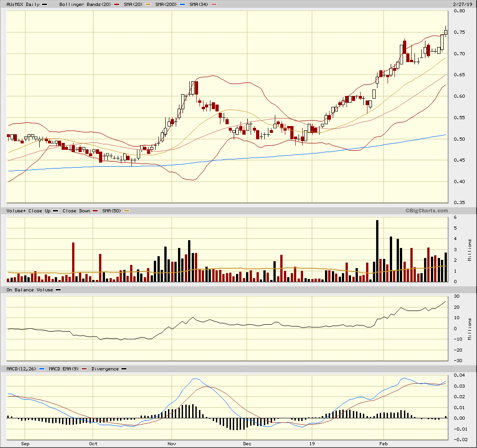Click the 0.60 price axis label
The height and width of the screenshot is (448, 477).
pyautogui.click(x=459, y=96)
